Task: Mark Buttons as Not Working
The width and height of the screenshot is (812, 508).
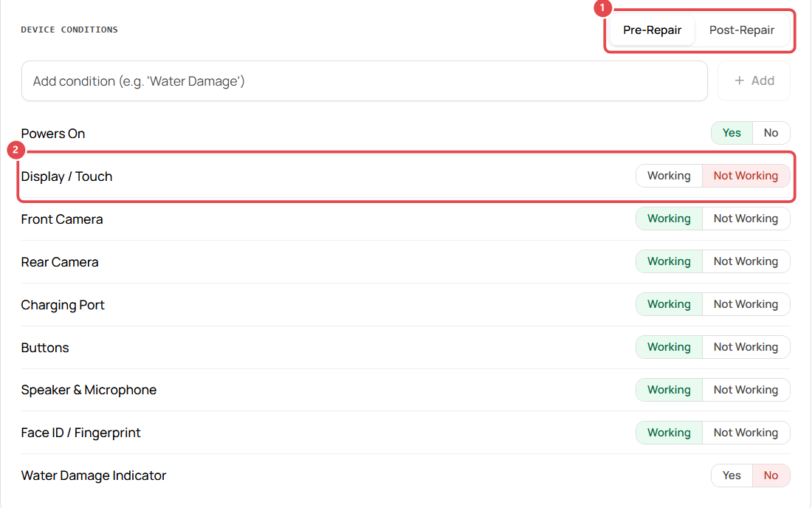Action: 746,347
